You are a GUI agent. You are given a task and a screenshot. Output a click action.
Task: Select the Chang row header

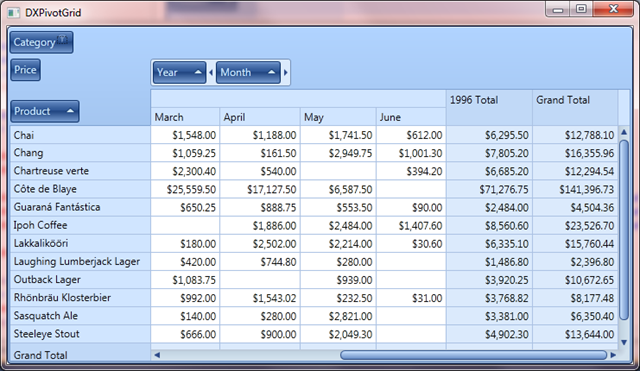click(x=80, y=153)
